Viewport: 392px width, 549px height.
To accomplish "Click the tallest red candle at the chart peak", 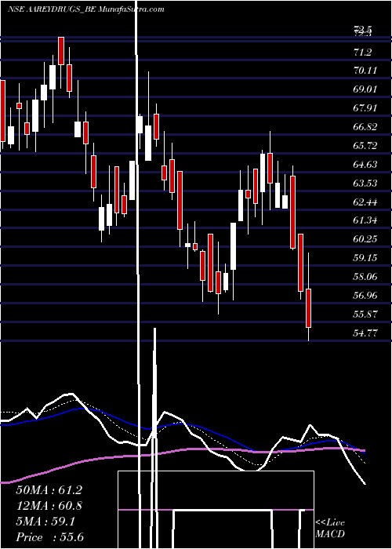I will click(x=61, y=51).
